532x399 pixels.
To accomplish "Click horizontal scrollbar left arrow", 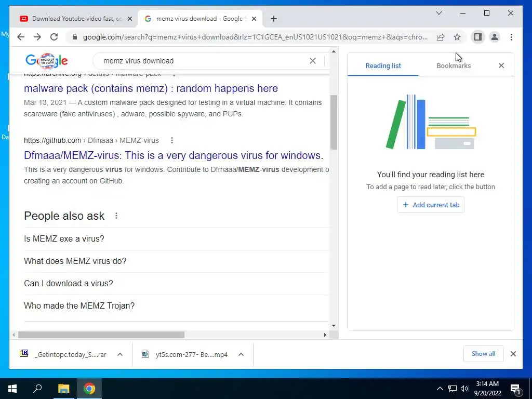I will [14, 335].
